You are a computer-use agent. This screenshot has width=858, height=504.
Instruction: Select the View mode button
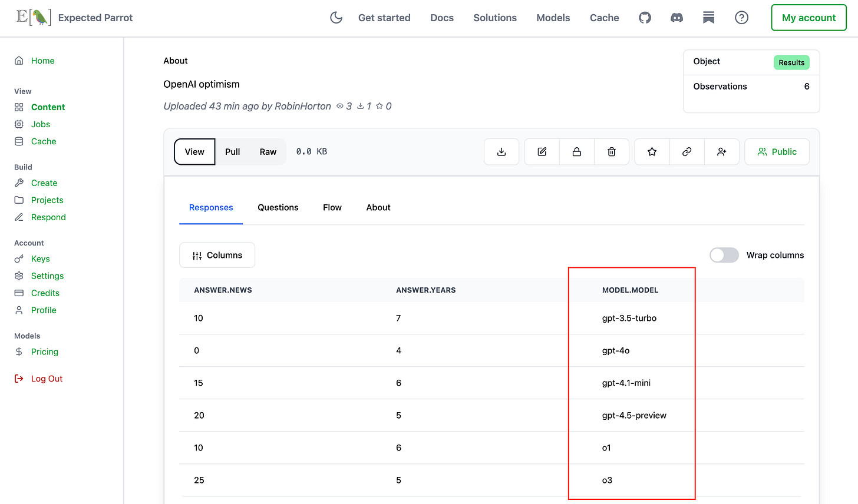coord(194,152)
